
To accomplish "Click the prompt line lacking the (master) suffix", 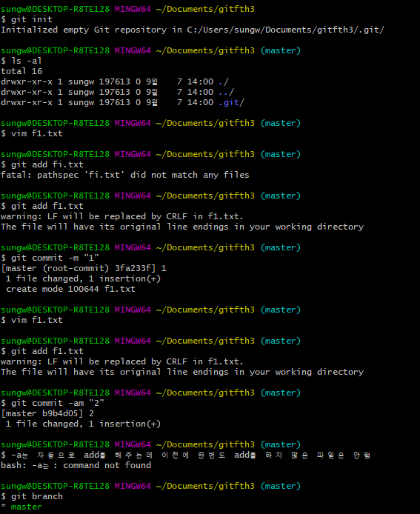I will coord(127,9).
